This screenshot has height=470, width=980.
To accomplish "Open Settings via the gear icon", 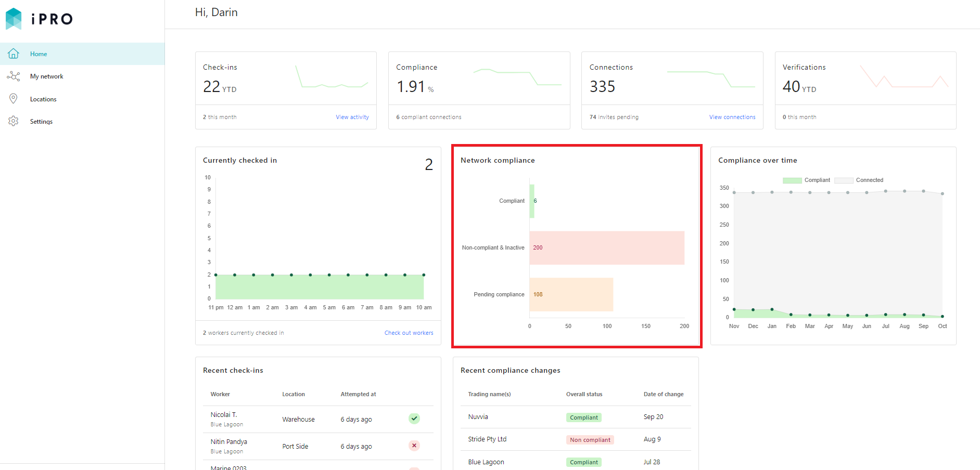I will [14, 121].
